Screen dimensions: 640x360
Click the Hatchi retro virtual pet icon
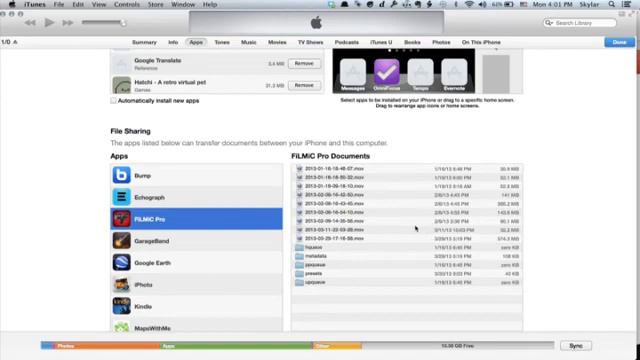[121, 85]
